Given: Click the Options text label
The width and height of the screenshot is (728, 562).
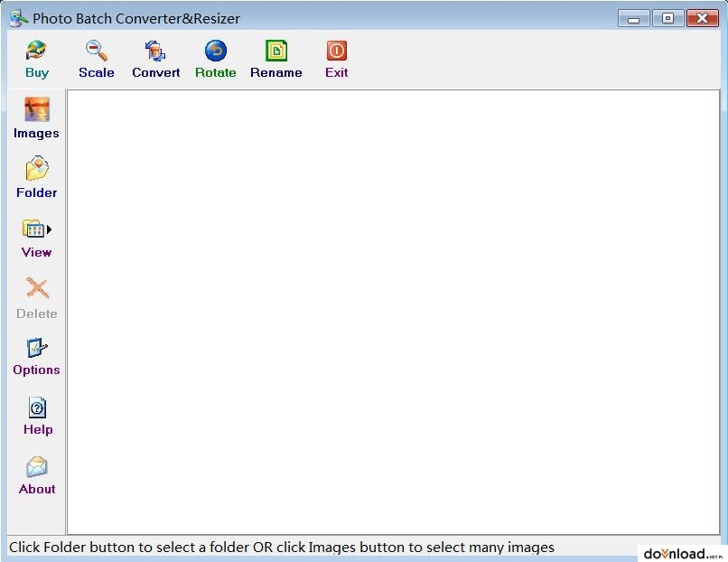Looking at the screenshot, I should [x=37, y=370].
